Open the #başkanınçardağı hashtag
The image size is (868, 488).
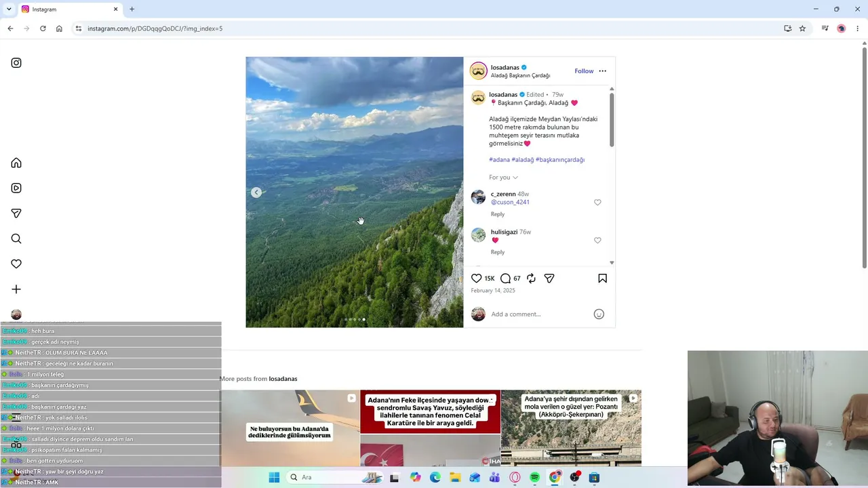(560, 160)
